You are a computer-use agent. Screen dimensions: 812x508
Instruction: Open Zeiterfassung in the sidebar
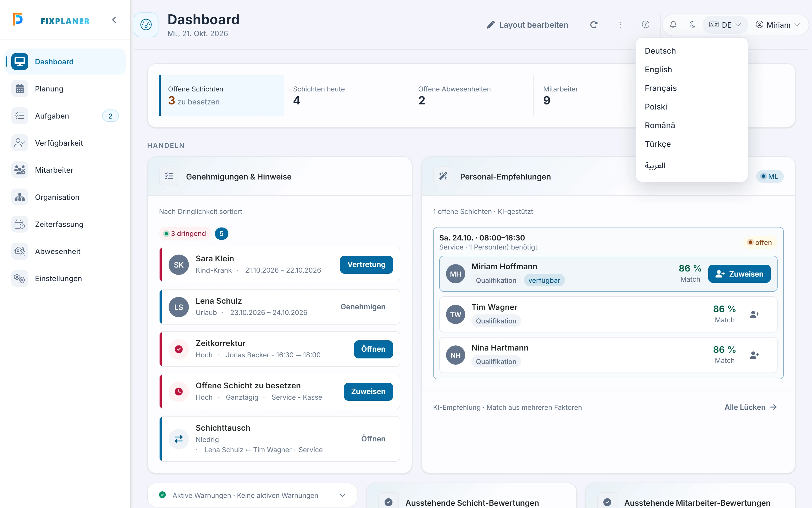point(65,224)
